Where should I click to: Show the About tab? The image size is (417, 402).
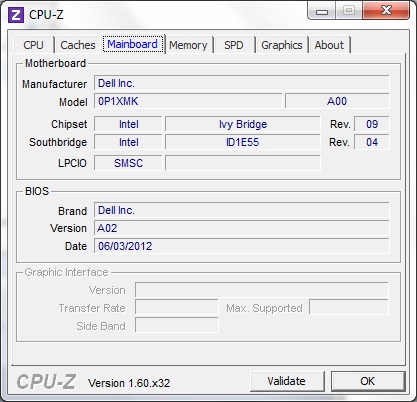329,45
